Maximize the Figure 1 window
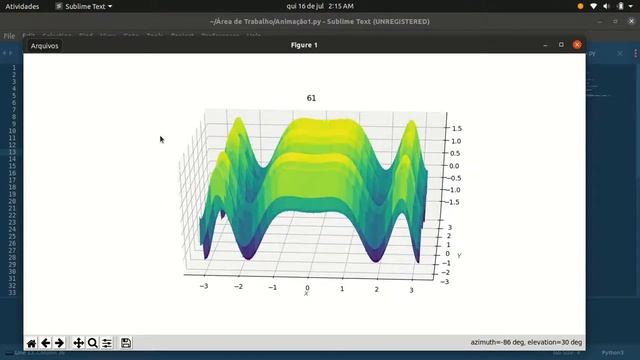Viewport: 640px width, 360px height. pos(561,45)
